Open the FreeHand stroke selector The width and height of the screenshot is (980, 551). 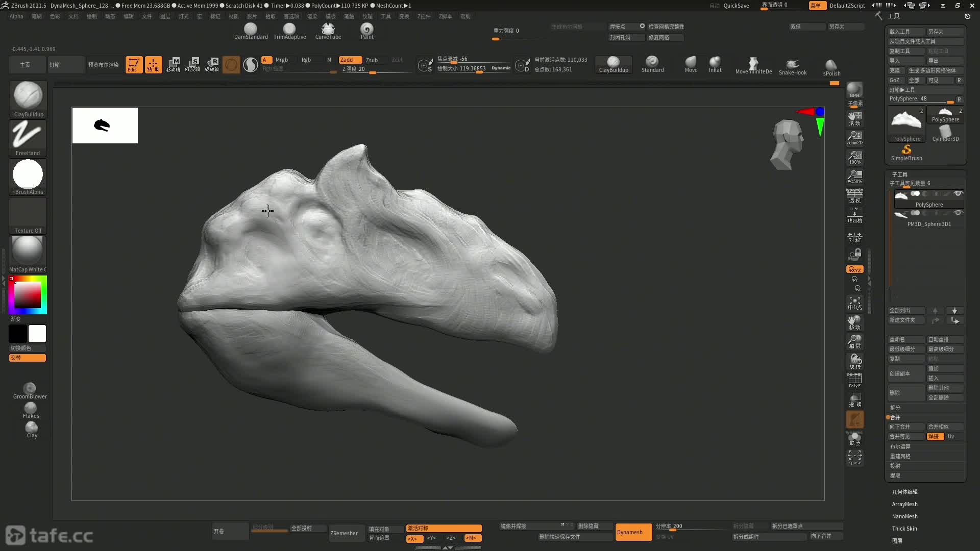coord(28,138)
